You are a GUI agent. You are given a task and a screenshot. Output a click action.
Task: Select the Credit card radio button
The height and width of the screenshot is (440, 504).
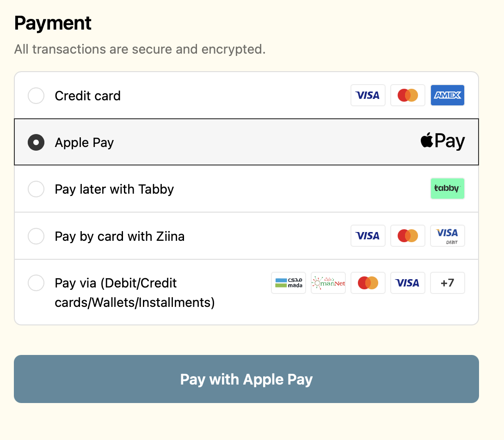pyautogui.click(x=36, y=96)
